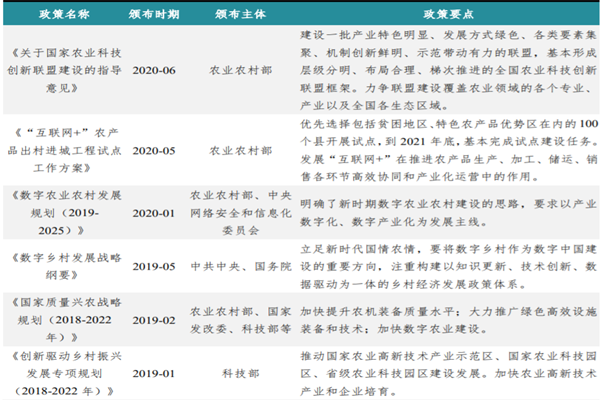600x400 pixels.
Task: Select 农业农村部 in the 2020-05 row
Action: (x=240, y=151)
